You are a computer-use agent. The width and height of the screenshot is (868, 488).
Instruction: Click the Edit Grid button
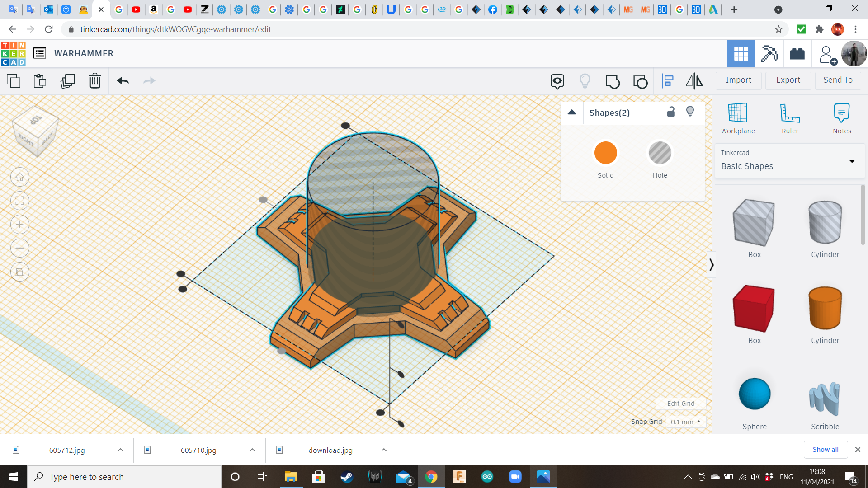click(x=680, y=404)
